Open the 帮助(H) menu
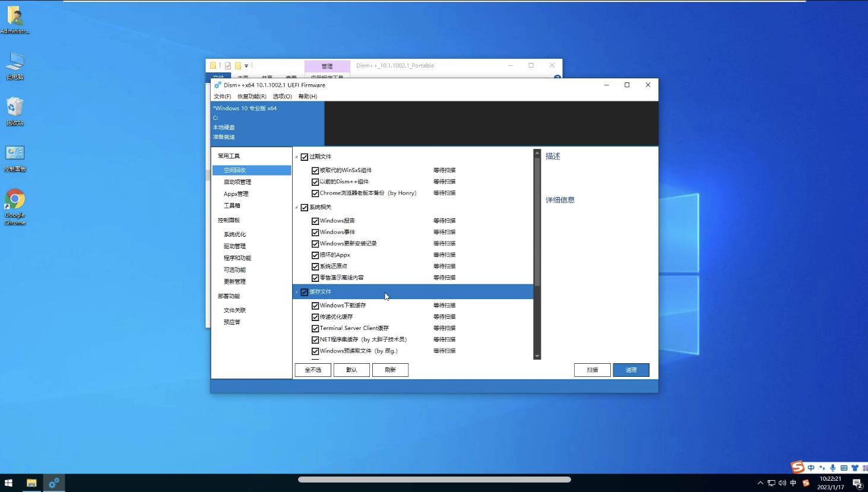Image resolution: width=868 pixels, height=492 pixels. pos(308,96)
